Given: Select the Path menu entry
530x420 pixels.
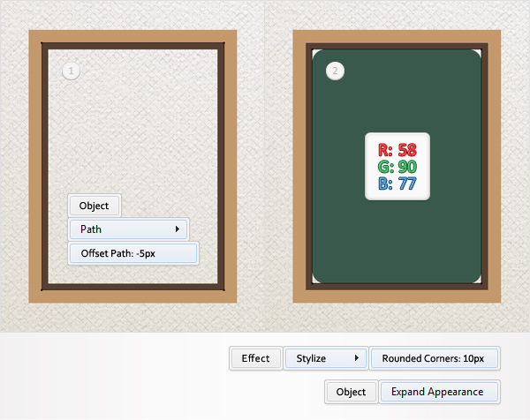Looking at the screenshot, I should click(x=128, y=229).
